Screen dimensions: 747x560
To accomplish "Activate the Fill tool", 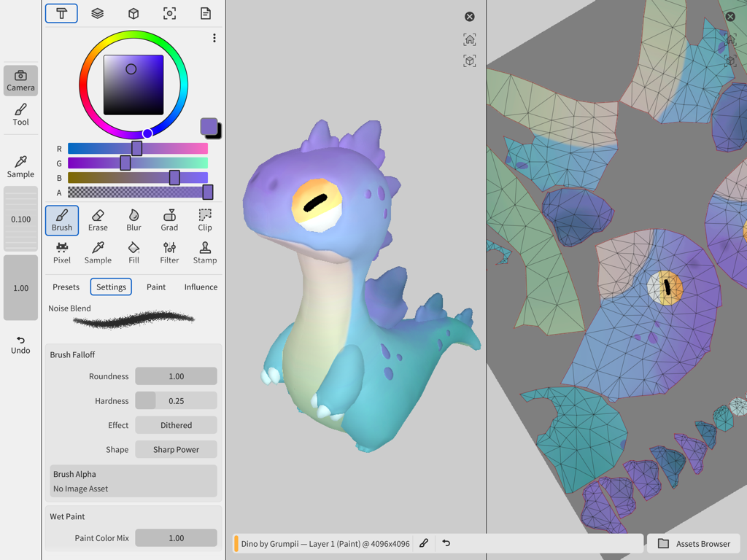I will click(x=133, y=252).
